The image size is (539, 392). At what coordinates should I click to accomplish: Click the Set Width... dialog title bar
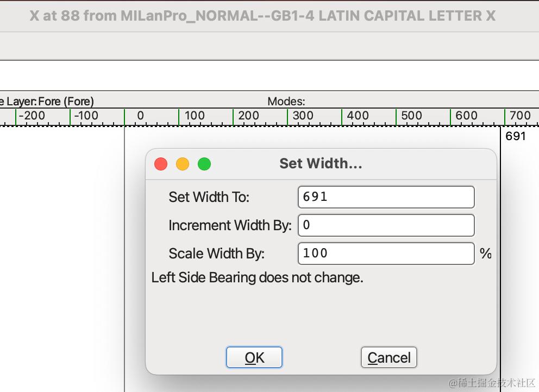[x=321, y=163]
